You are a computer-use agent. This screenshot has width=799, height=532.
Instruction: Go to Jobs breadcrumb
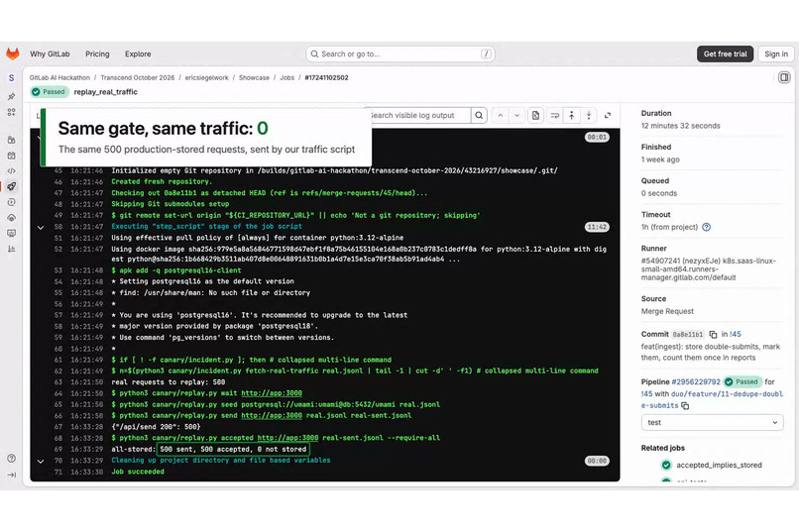[286, 78]
